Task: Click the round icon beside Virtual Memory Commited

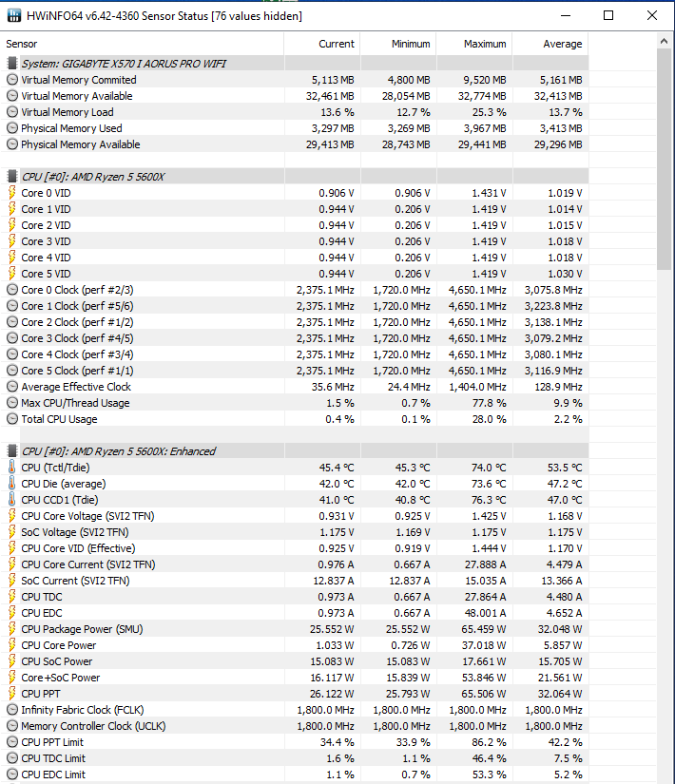Action: pos(12,80)
